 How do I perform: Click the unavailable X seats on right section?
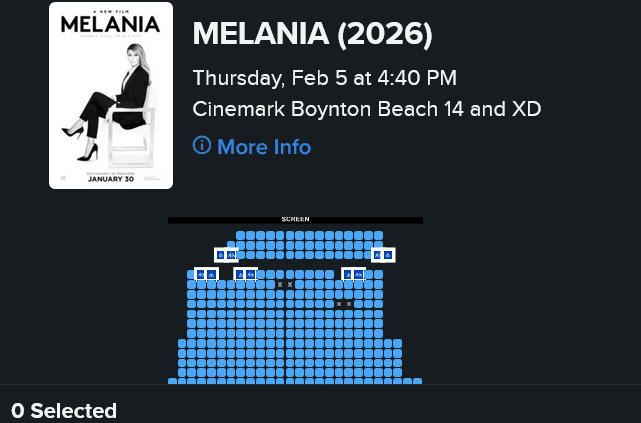(x=344, y=304)
